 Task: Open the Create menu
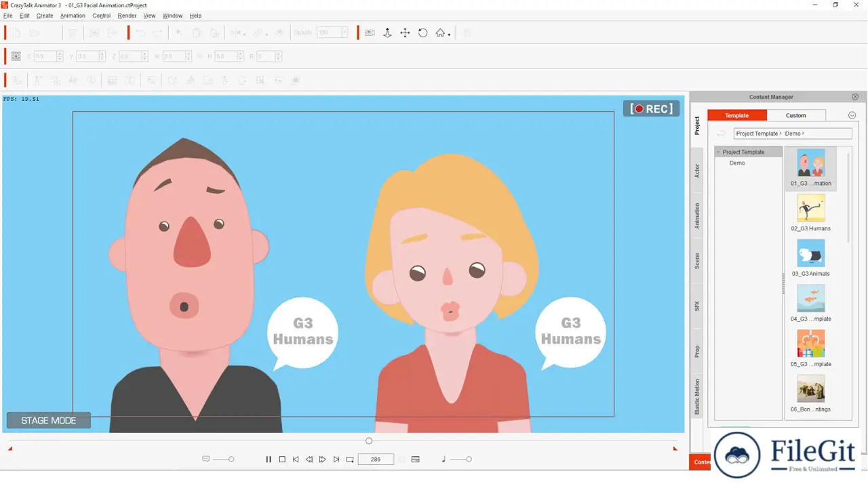click(45, 16)
